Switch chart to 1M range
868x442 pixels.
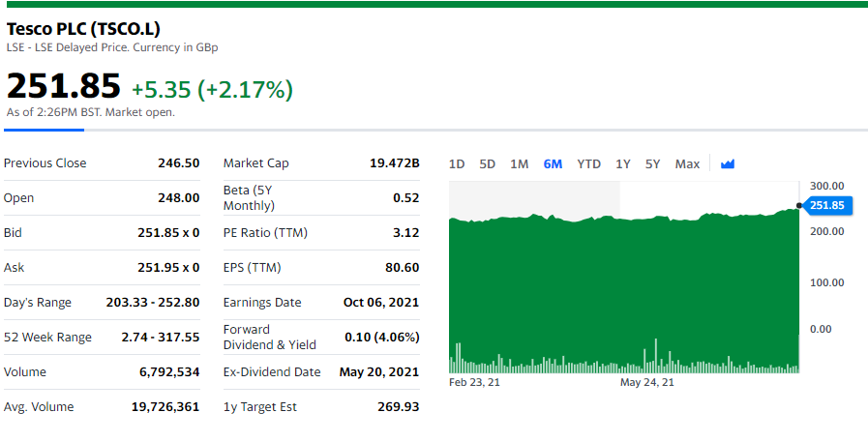point(520,163)
